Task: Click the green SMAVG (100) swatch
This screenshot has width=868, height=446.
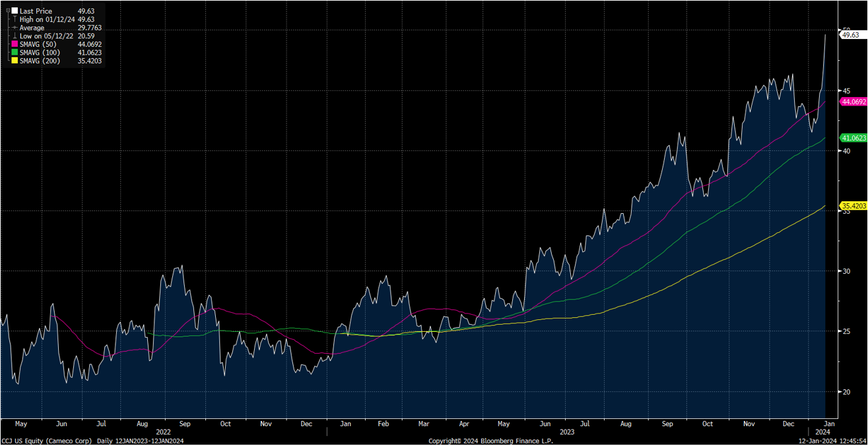Action: coord(15,52)
